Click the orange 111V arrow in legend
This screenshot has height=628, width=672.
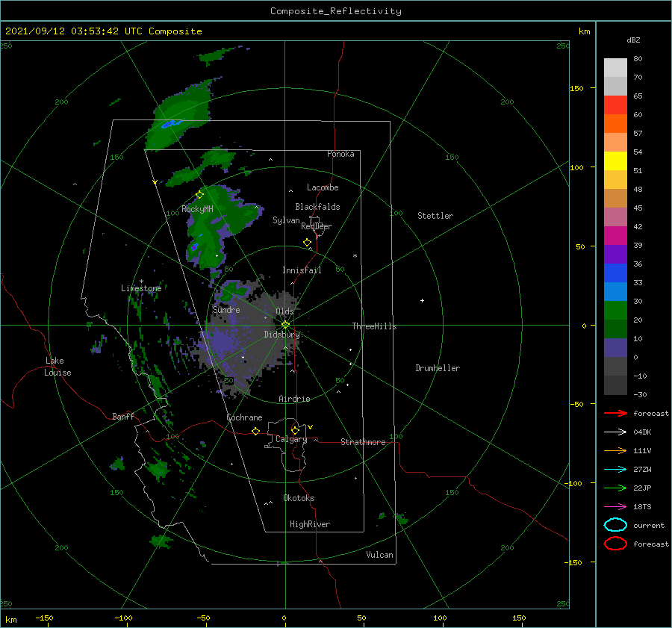point(615,450)
